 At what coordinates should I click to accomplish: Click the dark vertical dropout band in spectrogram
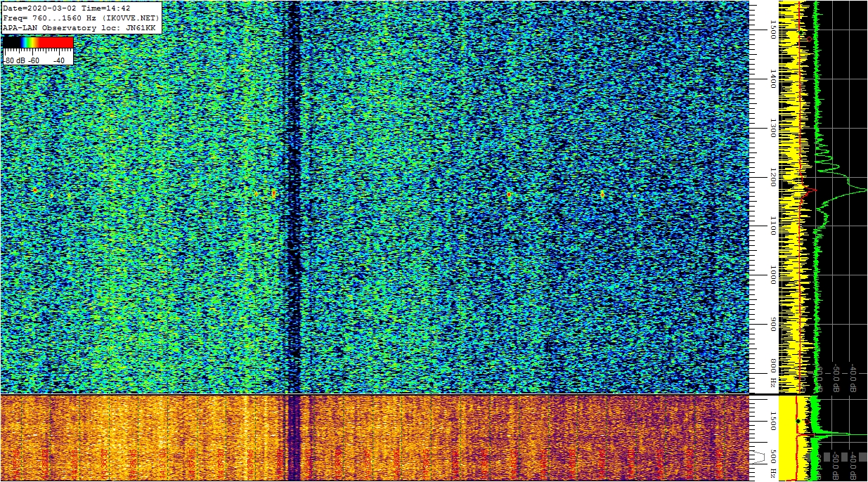[x=294, y=197]
